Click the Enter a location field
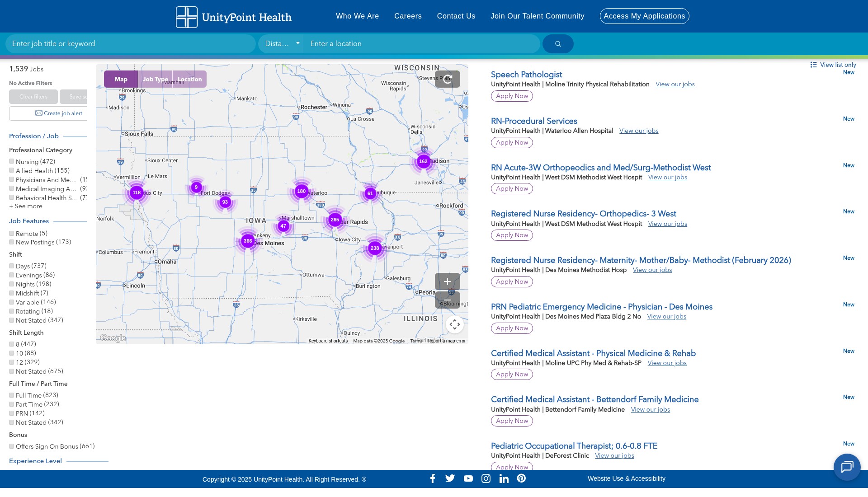This screenshot has width=868, height=497. coord(422,44)
